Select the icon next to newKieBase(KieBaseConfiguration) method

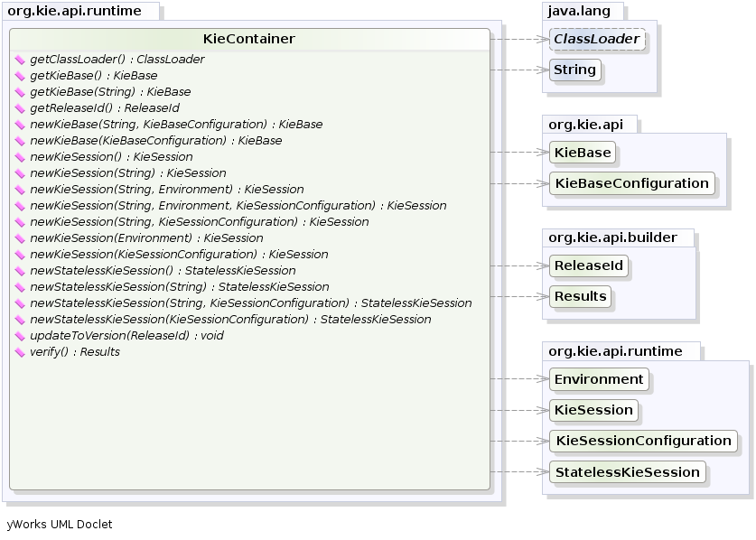(x=22, y=140)
